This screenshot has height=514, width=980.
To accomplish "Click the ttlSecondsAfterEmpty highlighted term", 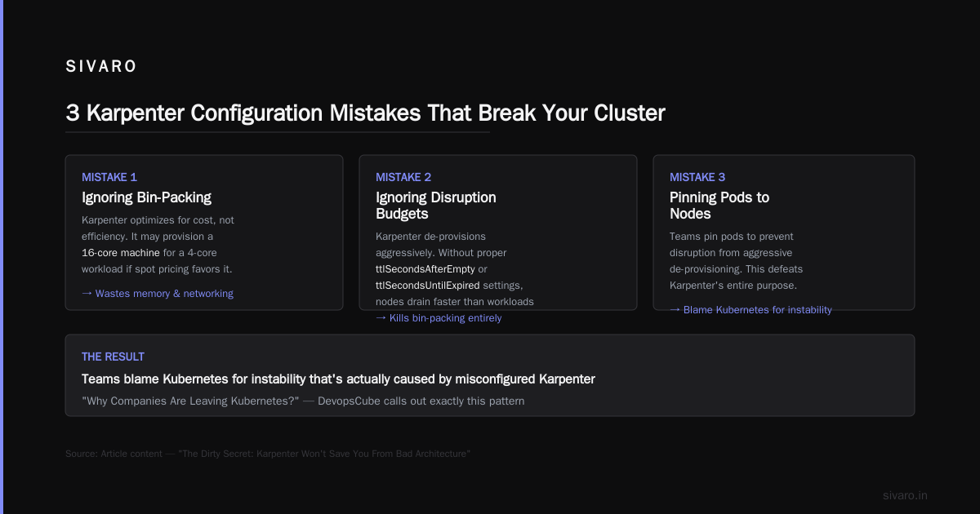I will (x=425, y=269).
